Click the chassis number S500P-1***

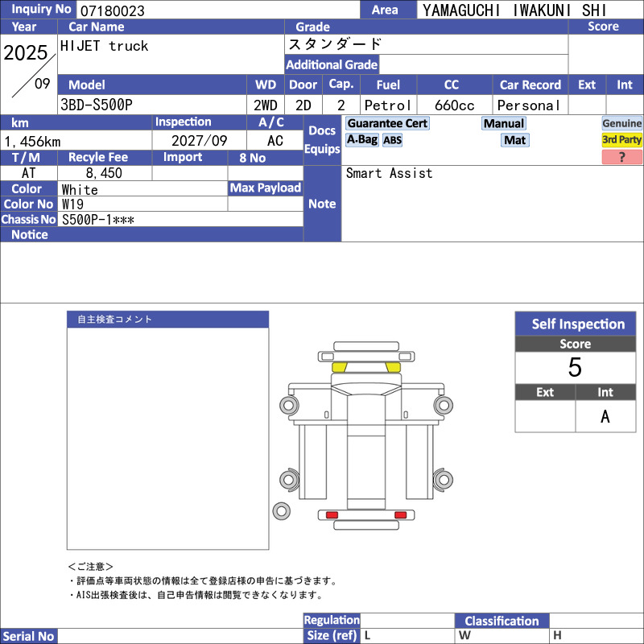pos(97,220)
